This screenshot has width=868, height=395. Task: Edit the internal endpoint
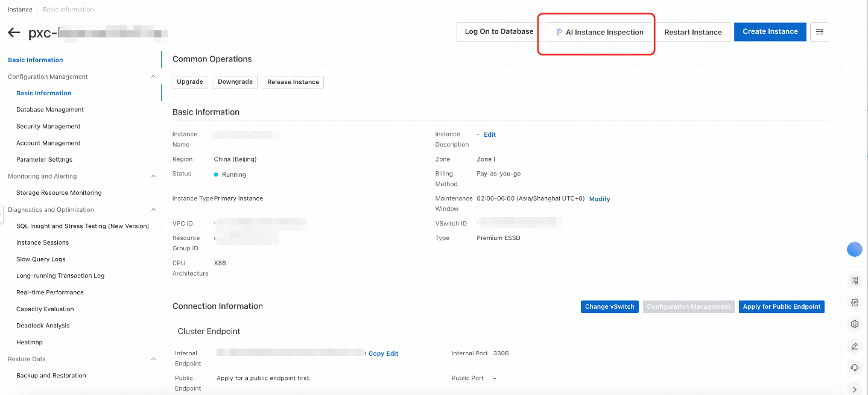coord(393,354)
